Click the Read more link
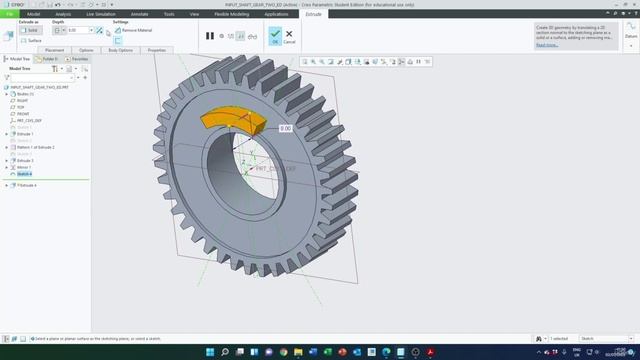Viewport: 640px width, 360px height. tap(547, 45)
